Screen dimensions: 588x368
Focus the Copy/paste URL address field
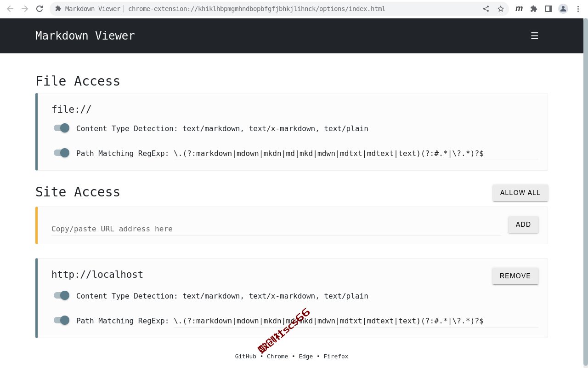[276, 229]
